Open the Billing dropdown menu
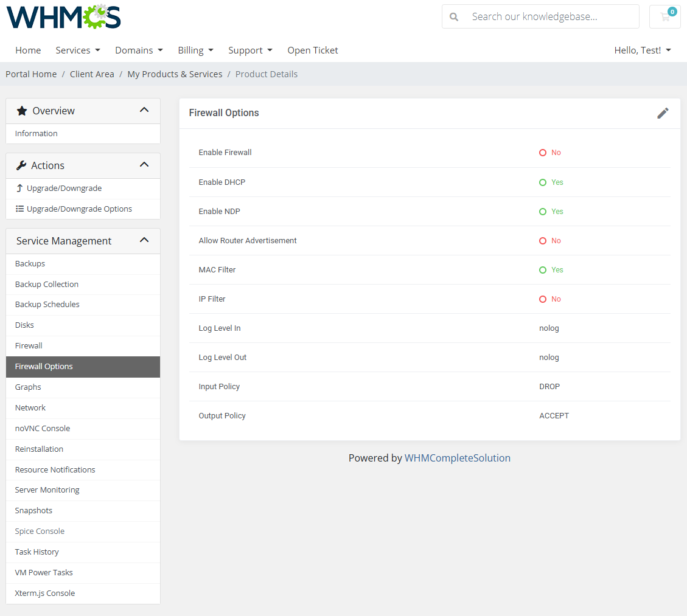Screen dimensions: 687x616 pos(195,50)
